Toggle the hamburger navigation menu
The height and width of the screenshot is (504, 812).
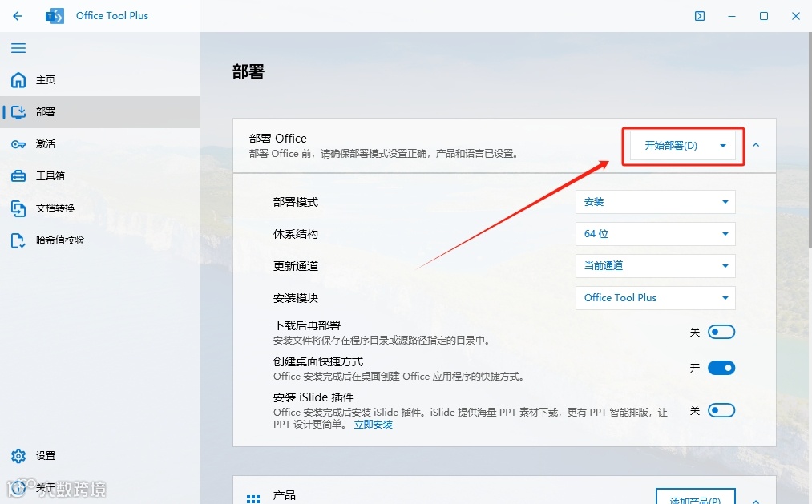click(18, 48)
